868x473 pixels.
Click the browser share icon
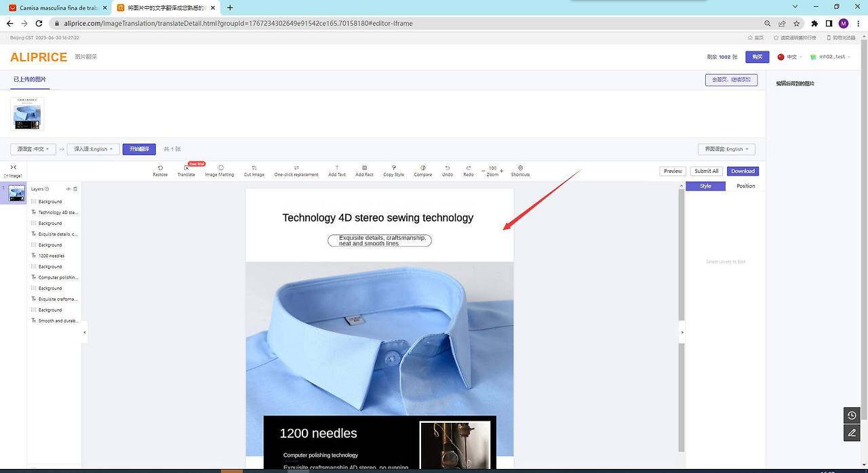coord(783,23)
